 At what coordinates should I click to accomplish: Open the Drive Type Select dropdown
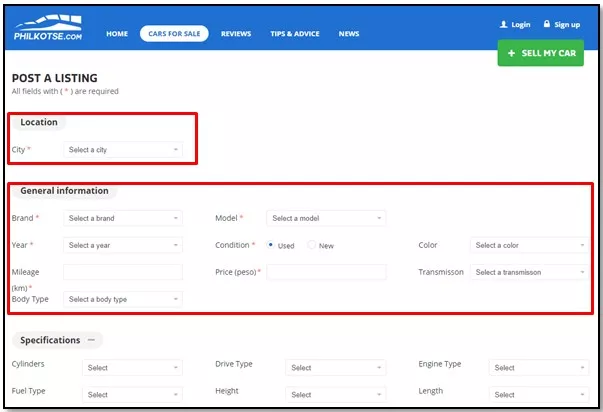tap(336, 367)
